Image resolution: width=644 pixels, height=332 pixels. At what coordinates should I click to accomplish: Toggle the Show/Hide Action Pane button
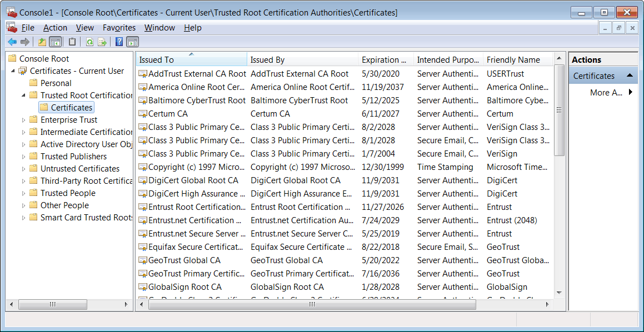(132, 42)
